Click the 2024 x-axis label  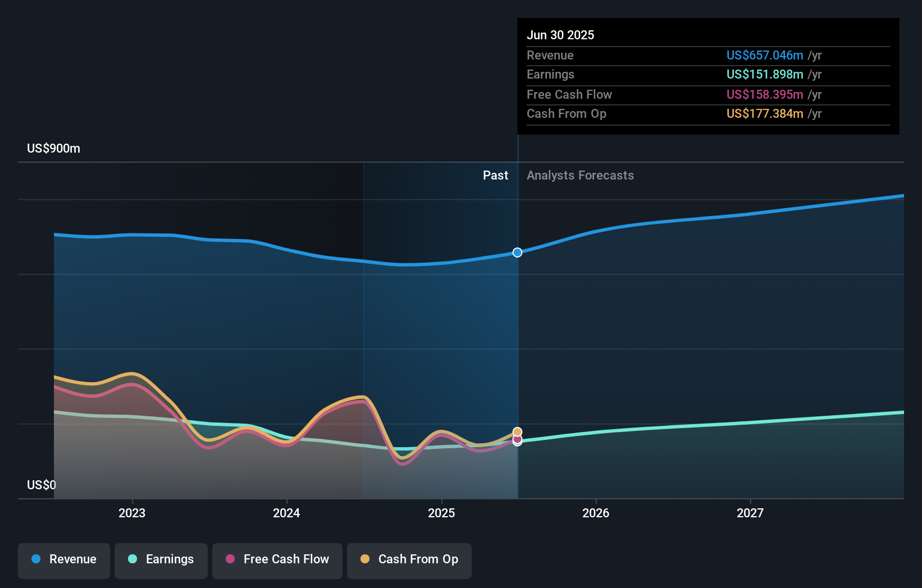coord(286,513)
